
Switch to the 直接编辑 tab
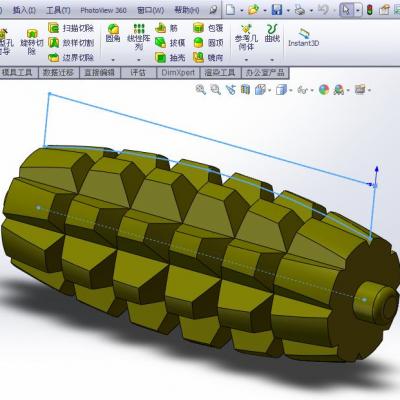(x=99, y=73)
